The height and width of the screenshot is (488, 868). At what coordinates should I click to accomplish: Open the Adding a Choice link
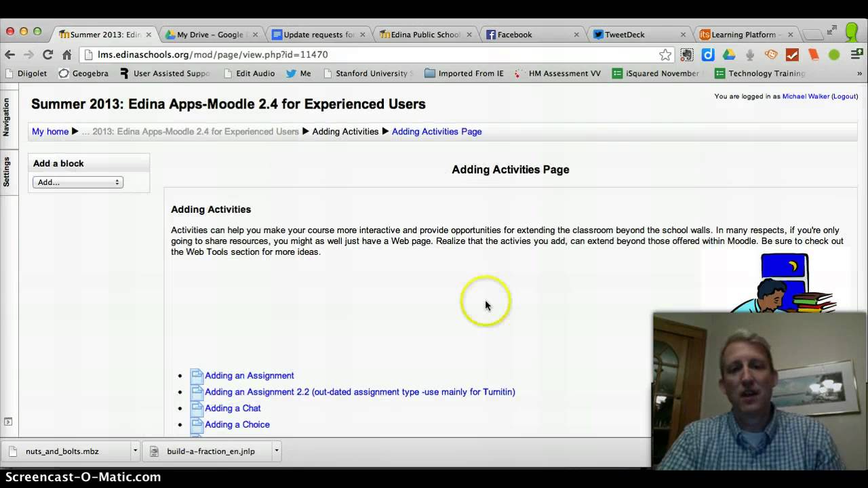[x=237, y=424]
